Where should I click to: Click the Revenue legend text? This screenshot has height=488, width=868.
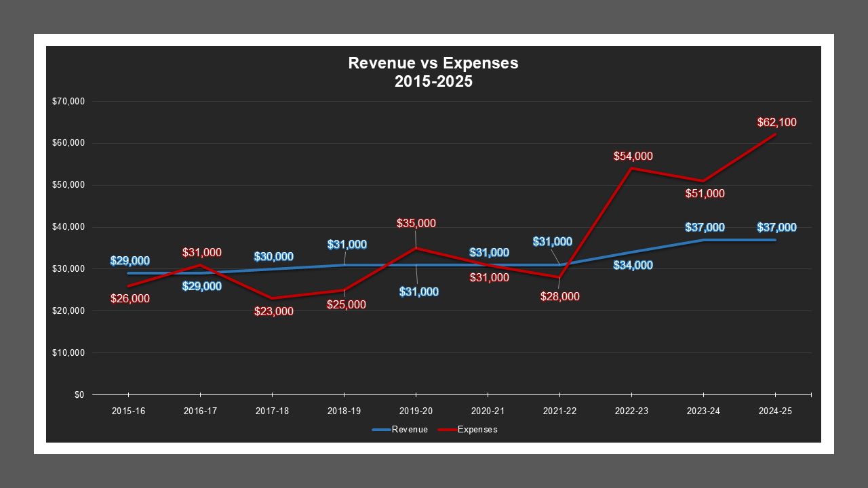(x=410, y=429)
